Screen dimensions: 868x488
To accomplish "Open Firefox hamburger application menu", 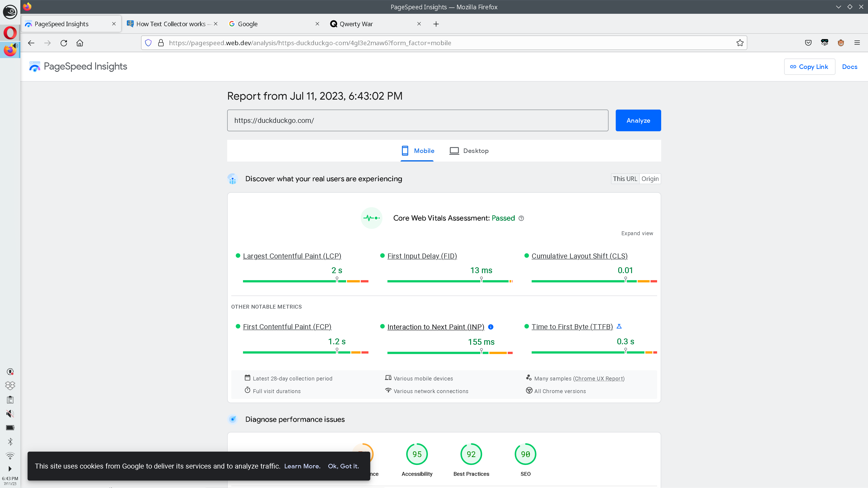I will point(857,43).
